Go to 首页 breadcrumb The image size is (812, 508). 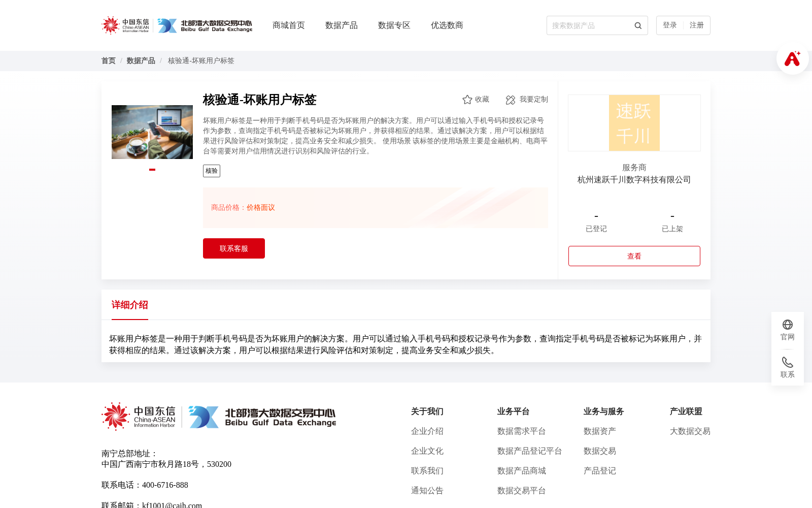click(x=109, y=61)
